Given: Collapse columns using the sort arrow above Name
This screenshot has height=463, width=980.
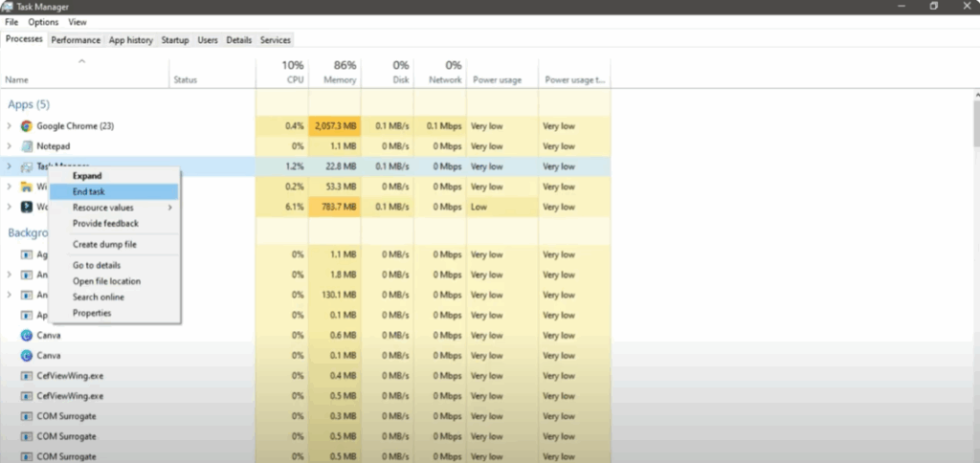Looking at the screenshot, I should click(81, 61).
